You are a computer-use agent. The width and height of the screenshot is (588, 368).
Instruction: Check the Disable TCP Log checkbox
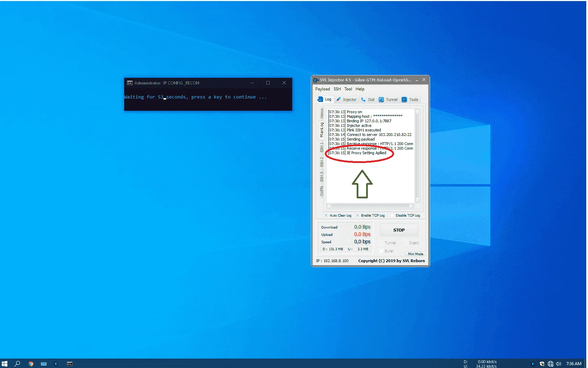click(x=392, y=216)
